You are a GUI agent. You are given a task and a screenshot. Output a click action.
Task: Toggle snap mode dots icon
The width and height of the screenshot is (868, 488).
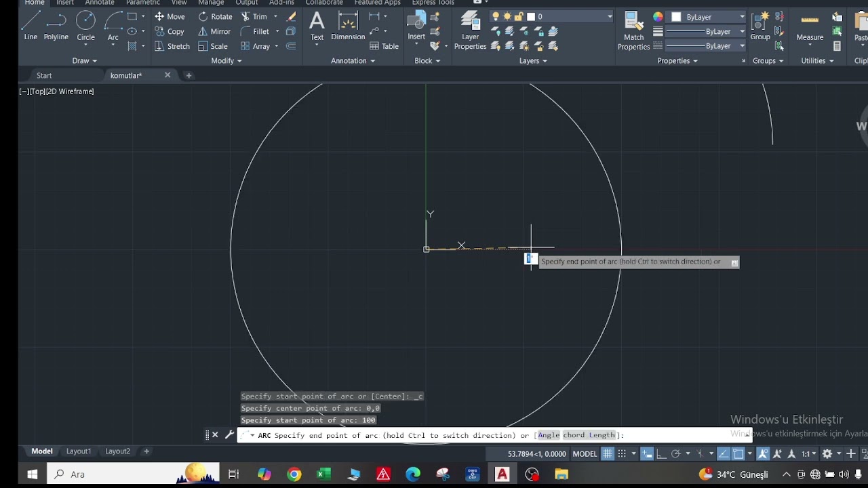(x=622, y=454)
